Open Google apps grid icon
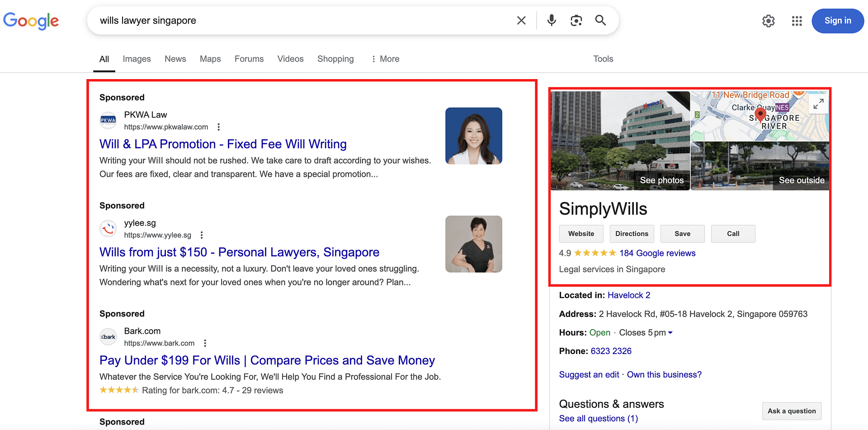 point(797,21)
